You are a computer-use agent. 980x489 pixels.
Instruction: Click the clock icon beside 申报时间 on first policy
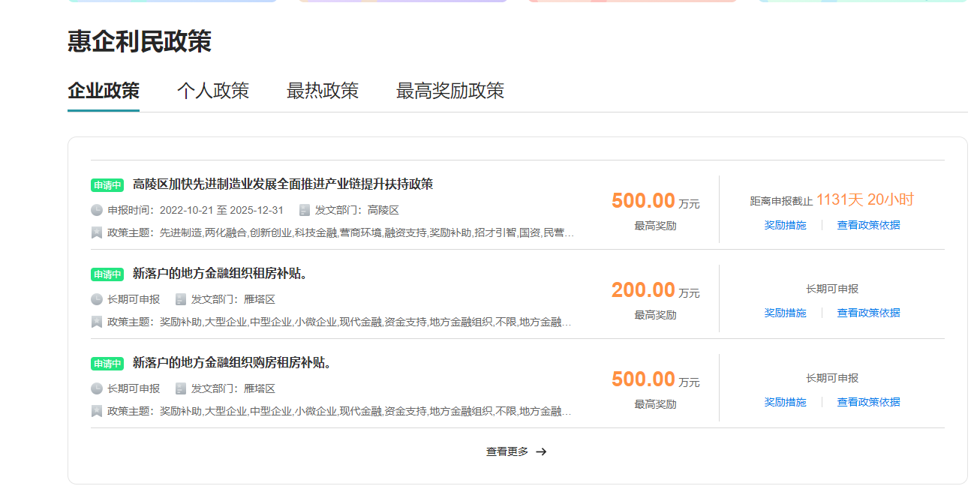pos(95,209)
